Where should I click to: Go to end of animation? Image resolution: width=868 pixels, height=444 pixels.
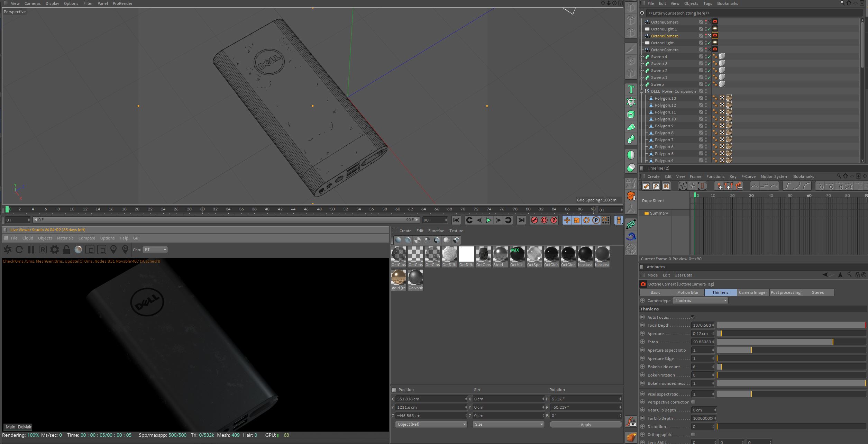[521, 220]
